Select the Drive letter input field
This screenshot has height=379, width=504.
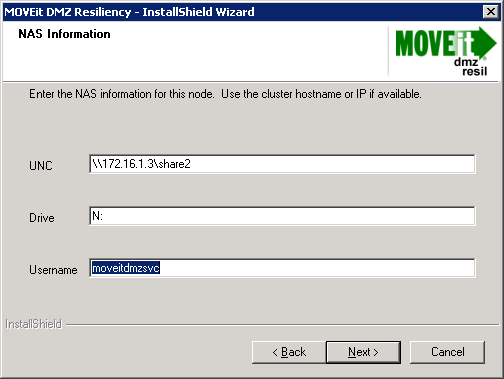(282, 216)
